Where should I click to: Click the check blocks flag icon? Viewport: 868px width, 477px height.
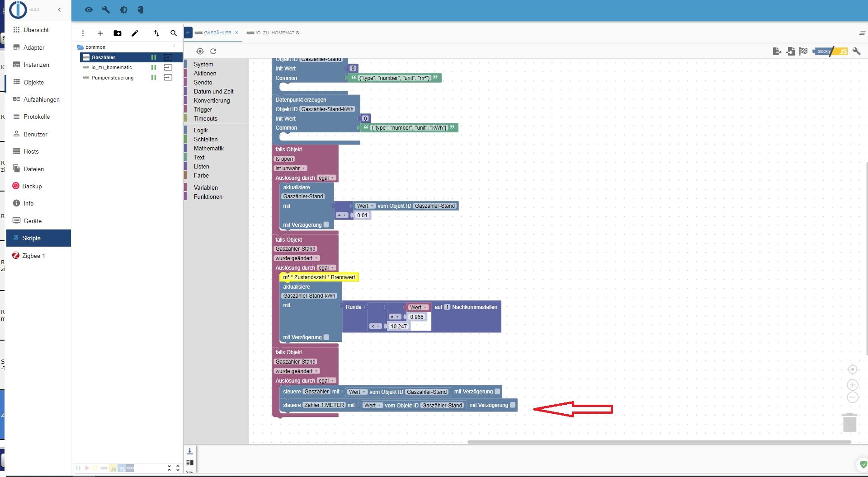pos(803,51)
